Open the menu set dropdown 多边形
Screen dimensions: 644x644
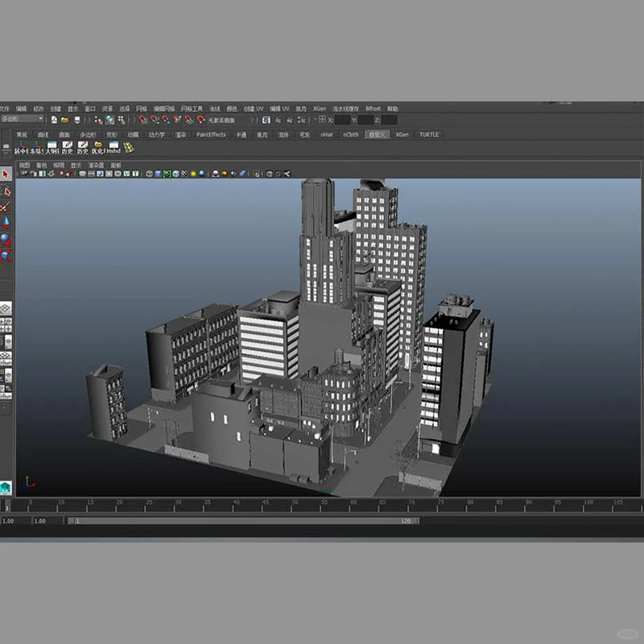click(23, 119)
